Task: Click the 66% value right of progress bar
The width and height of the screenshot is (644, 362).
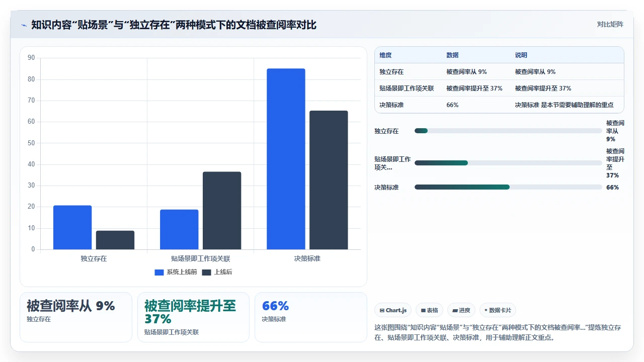Action: click(x=612, y=187)
